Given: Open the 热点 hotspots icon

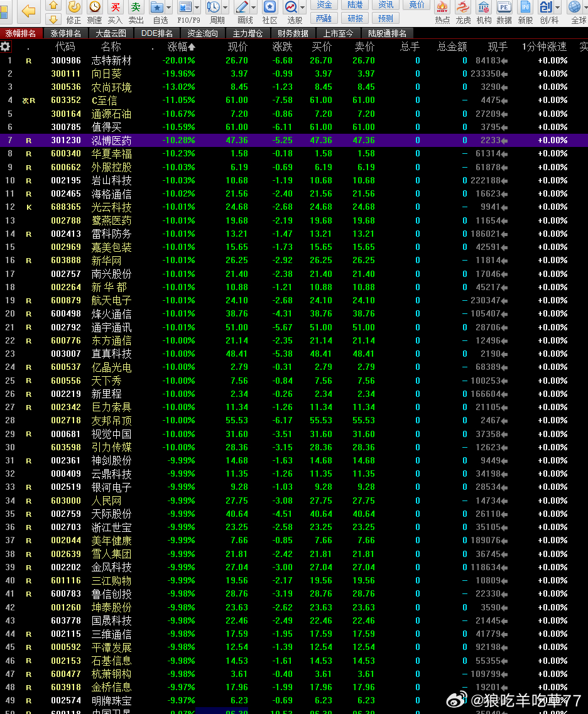Looking at the screenshot, I should tap(442, 13).
